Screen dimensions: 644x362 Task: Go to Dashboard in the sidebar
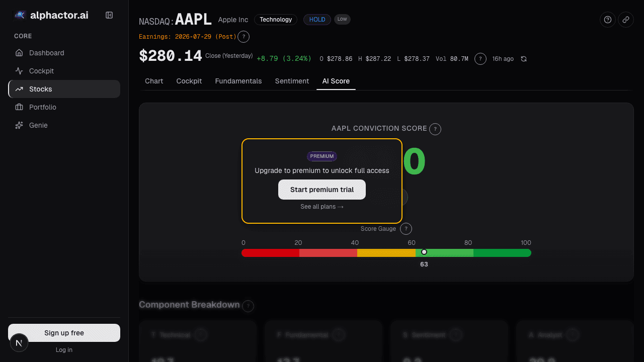pos(64,53)
